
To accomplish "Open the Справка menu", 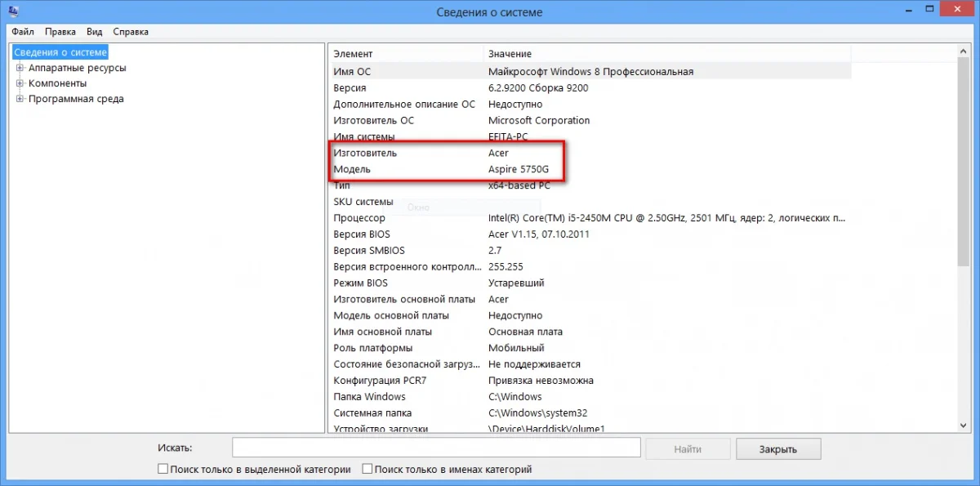I will pos(131,32).
